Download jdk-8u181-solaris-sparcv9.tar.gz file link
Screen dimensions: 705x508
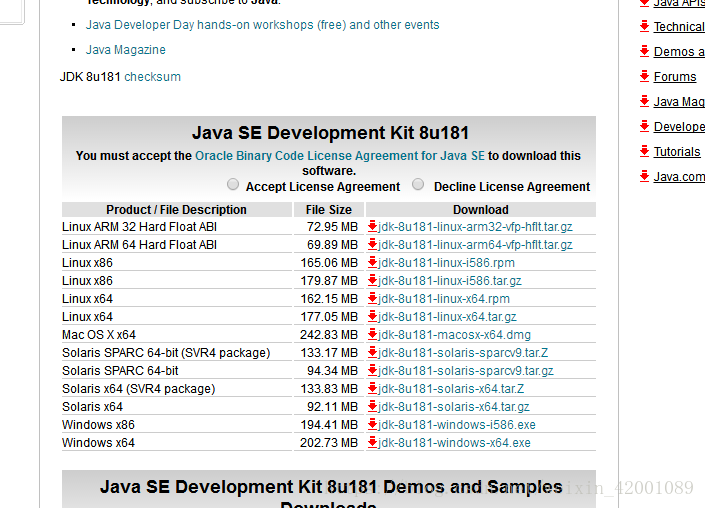click(x=466, y=371)
